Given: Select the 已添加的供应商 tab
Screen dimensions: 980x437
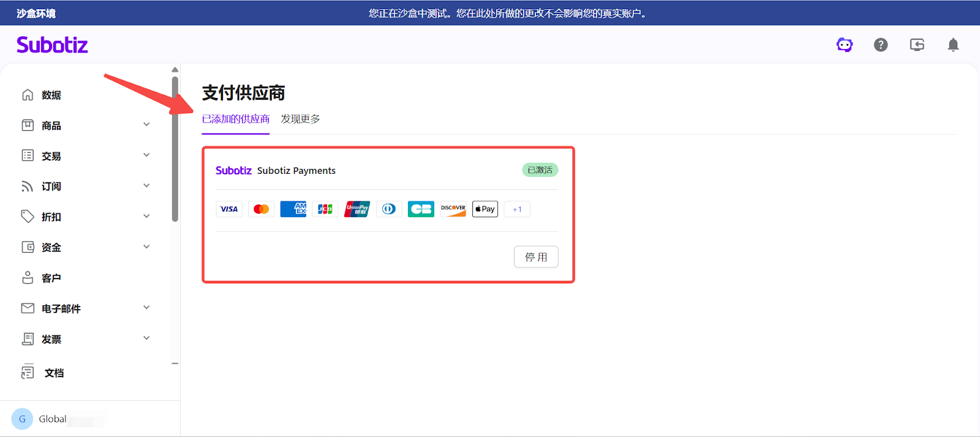Looking at the screenshot, I should [236, 119].
